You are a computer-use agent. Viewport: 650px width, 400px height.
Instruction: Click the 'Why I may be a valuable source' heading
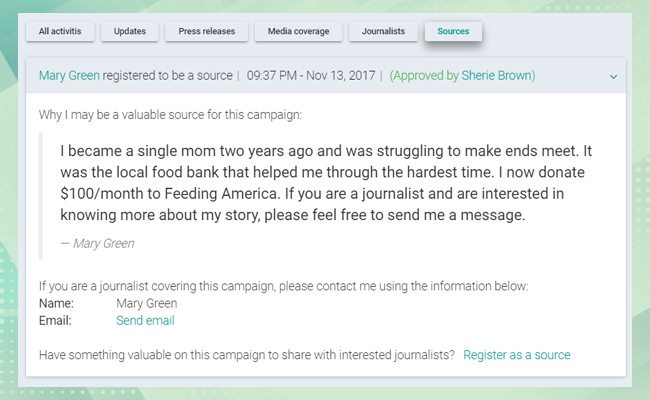170,115
